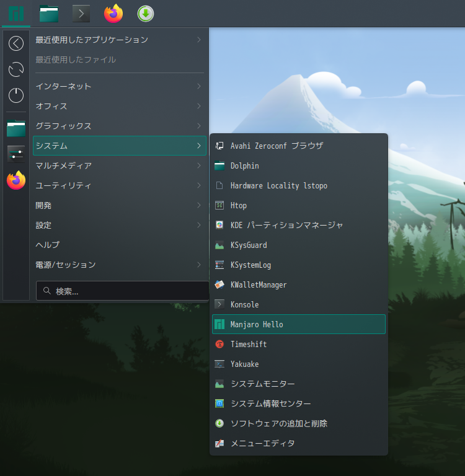Open the 開発 category

coord(120,205)
